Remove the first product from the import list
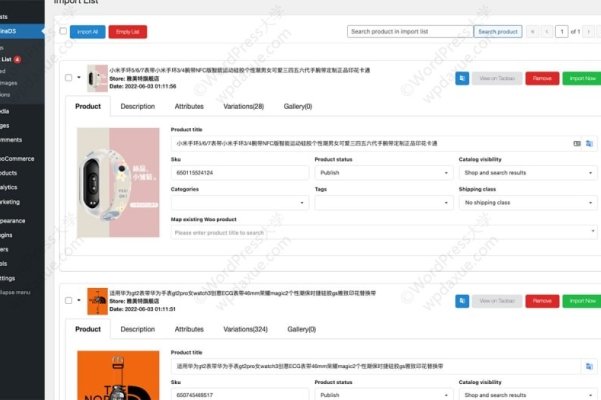 pos(542,78)
